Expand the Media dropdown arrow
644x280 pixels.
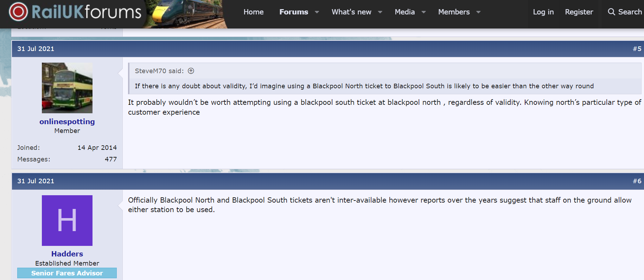point(424,12)
